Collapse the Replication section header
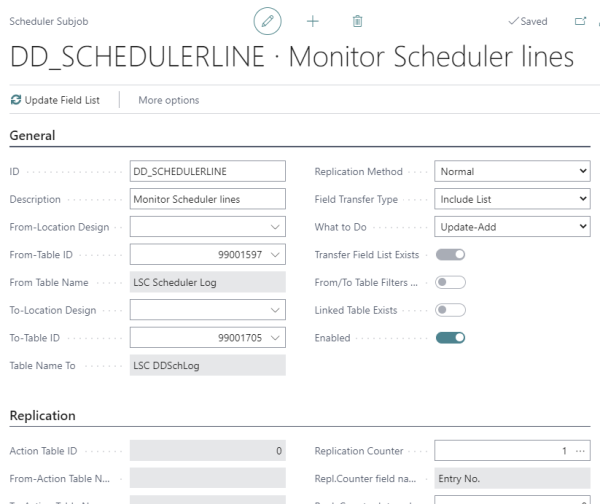This screenshot has height=504, width=600. point(42,416)
